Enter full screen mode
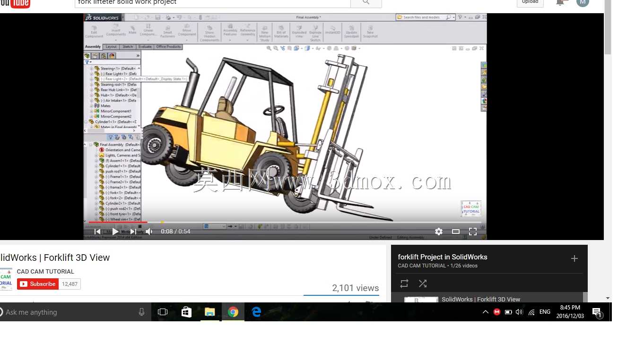 473,232
